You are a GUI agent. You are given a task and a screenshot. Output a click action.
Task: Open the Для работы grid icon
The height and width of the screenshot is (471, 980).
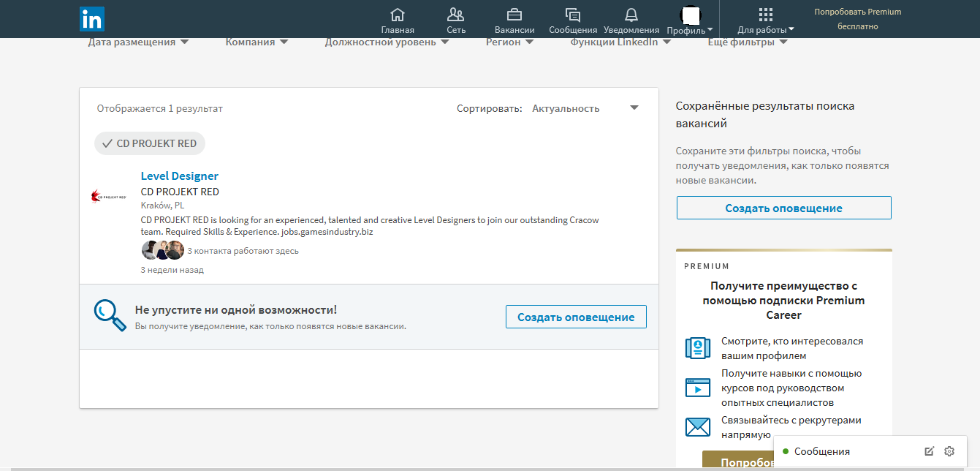point(766,15)
